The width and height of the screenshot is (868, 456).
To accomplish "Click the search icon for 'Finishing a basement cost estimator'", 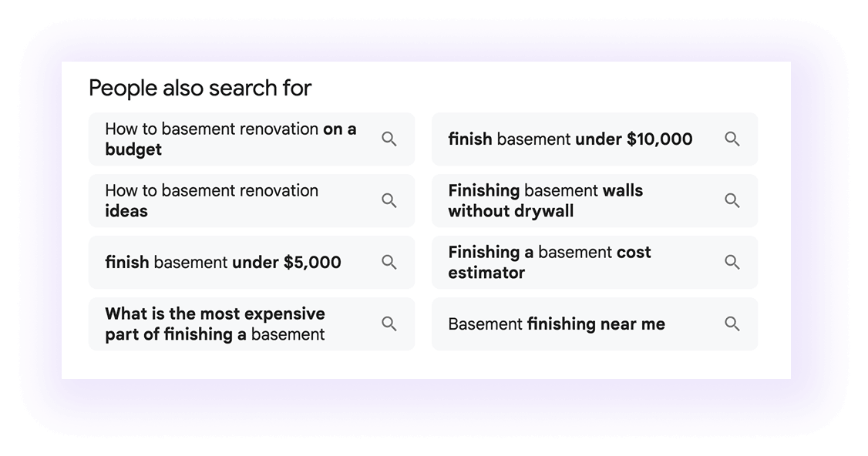I will [732, 262].
